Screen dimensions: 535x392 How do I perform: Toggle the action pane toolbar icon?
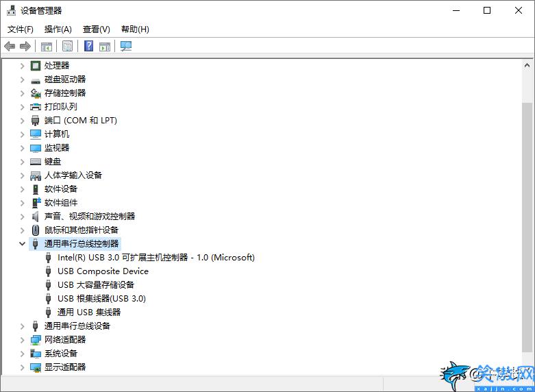point(105,46)
